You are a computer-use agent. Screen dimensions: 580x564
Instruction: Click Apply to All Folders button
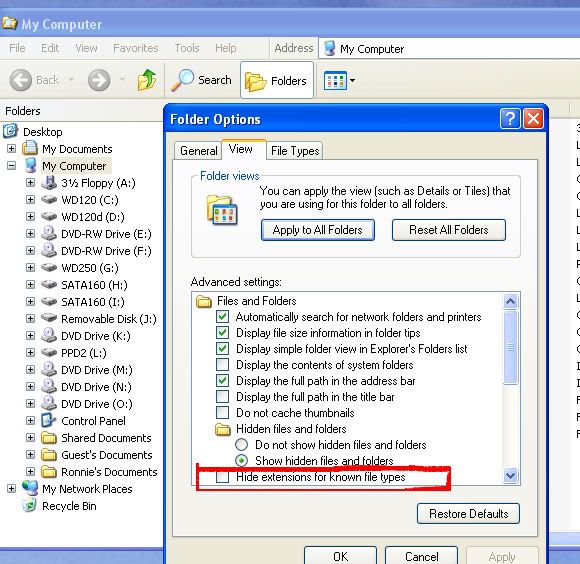[318, 230]
